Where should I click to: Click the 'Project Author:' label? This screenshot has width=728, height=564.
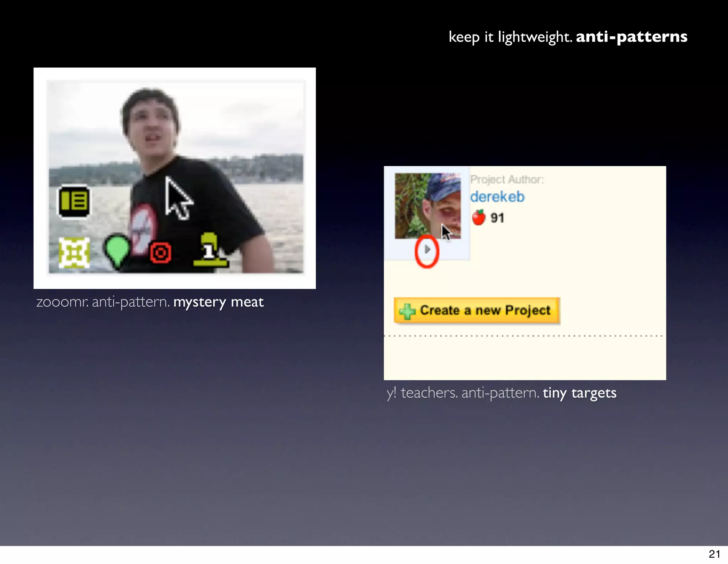[507, 179]
